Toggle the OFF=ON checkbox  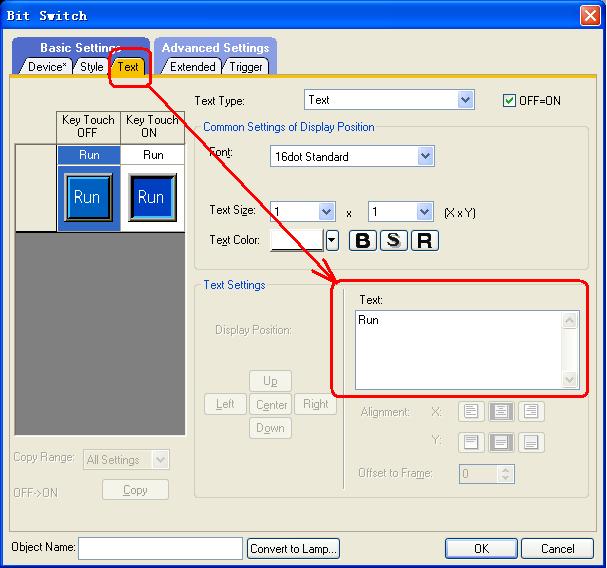[x=510, y=100]
